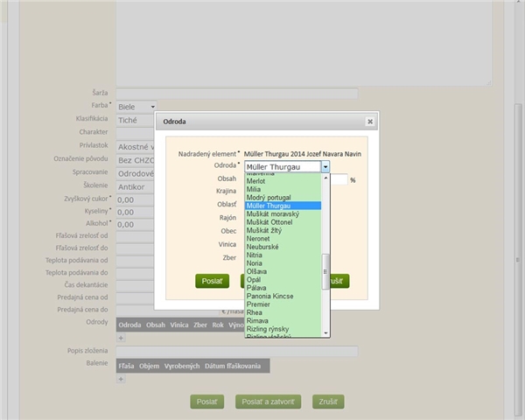Choose Modrý portugal option
This screenshot has width=525, height=420.
pos(283,198)
